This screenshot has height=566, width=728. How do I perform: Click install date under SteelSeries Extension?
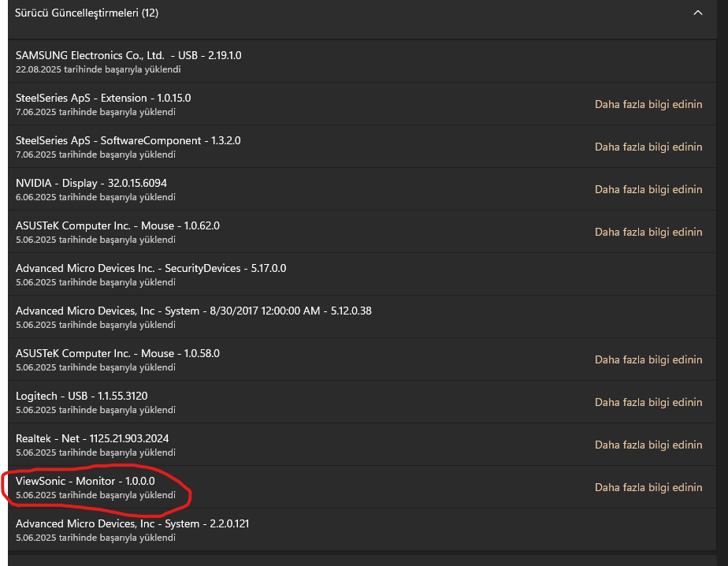[95, 112]
